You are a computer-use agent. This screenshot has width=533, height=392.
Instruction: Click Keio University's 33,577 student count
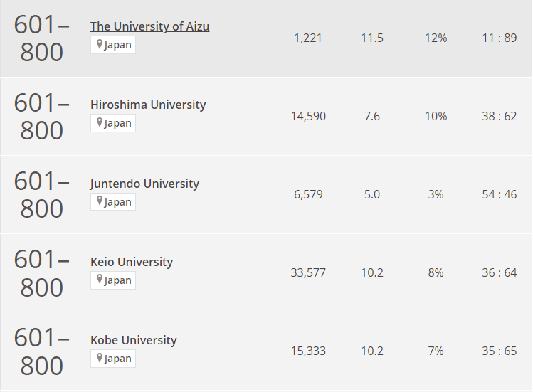[308, 272]
